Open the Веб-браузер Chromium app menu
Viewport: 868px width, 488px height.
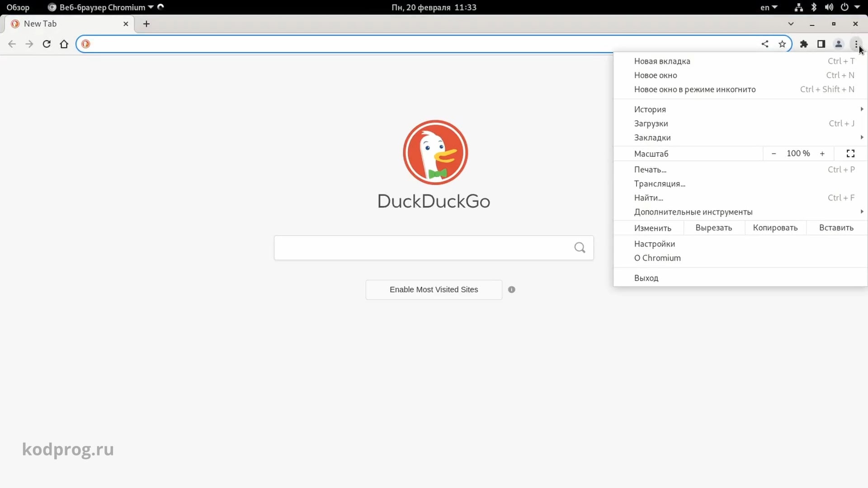click(x=101, y=7)
